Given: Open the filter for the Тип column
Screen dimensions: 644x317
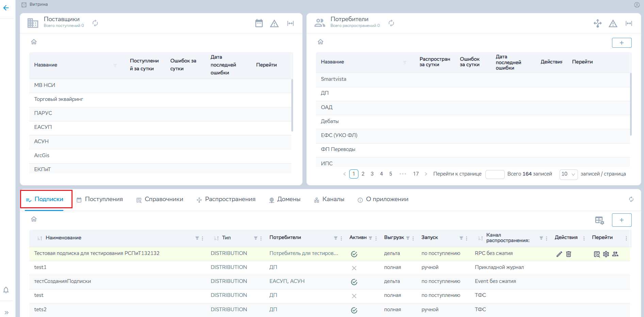Looking at the screenshot, I should pyautogui.click(x=256, y=238).
